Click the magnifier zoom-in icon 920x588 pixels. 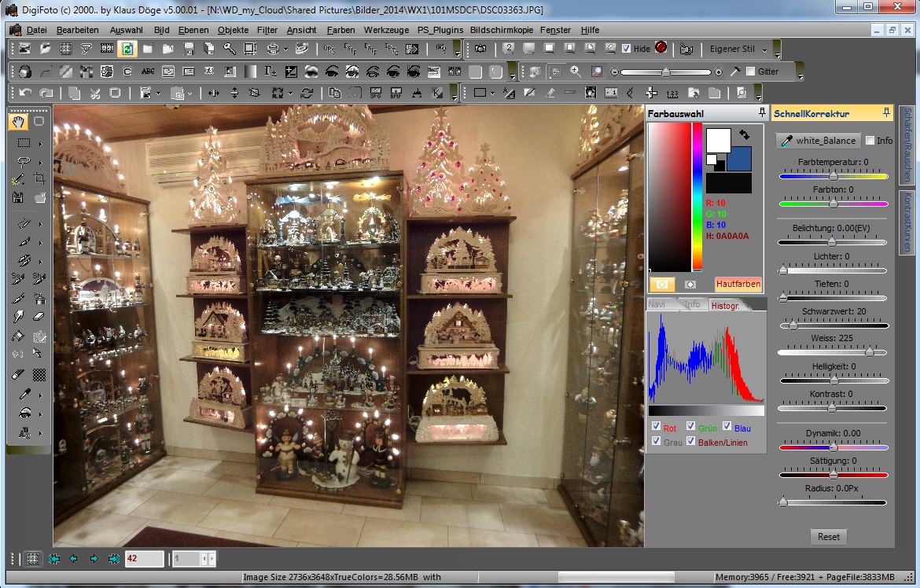pyautogui.click(x=576, y=72)
